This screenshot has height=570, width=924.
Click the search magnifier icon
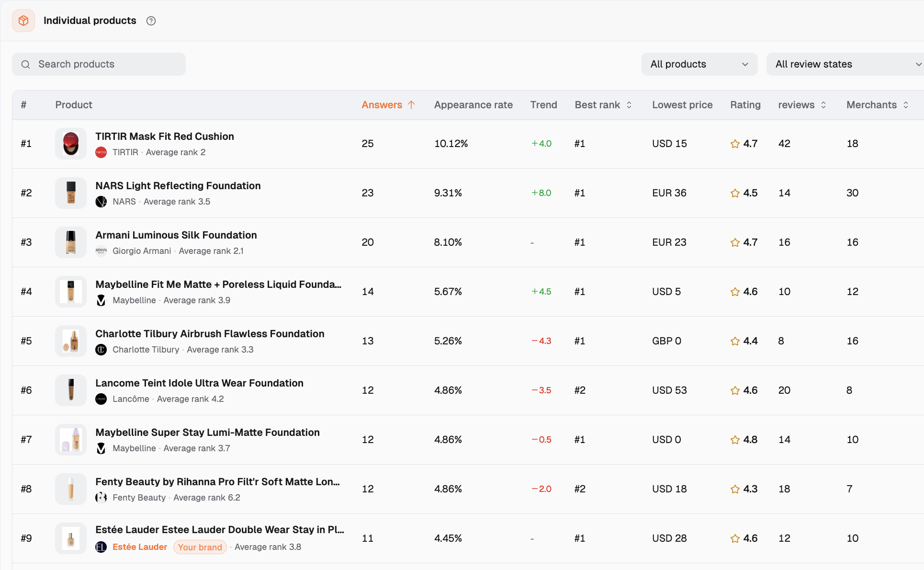coord(26,64)
